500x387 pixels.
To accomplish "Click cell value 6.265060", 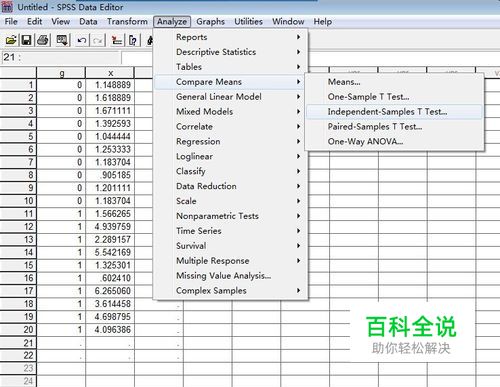I will pos(110,291).
